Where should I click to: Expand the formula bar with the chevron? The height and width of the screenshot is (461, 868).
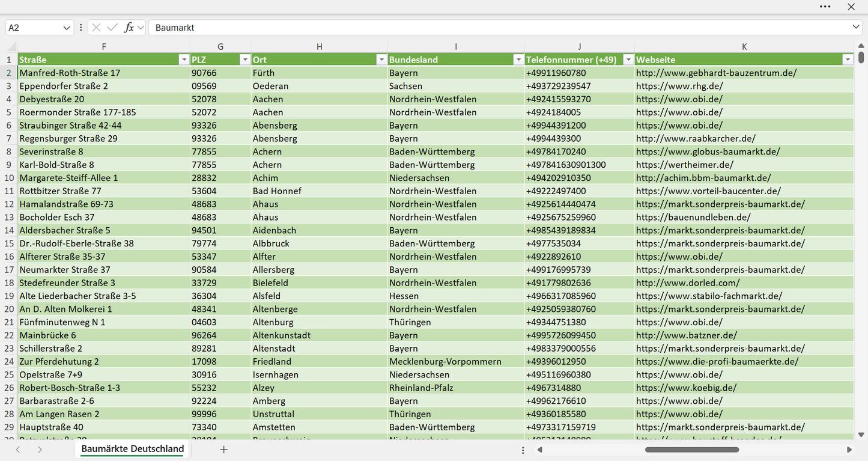pyautogui.click(x=856, y=27)
